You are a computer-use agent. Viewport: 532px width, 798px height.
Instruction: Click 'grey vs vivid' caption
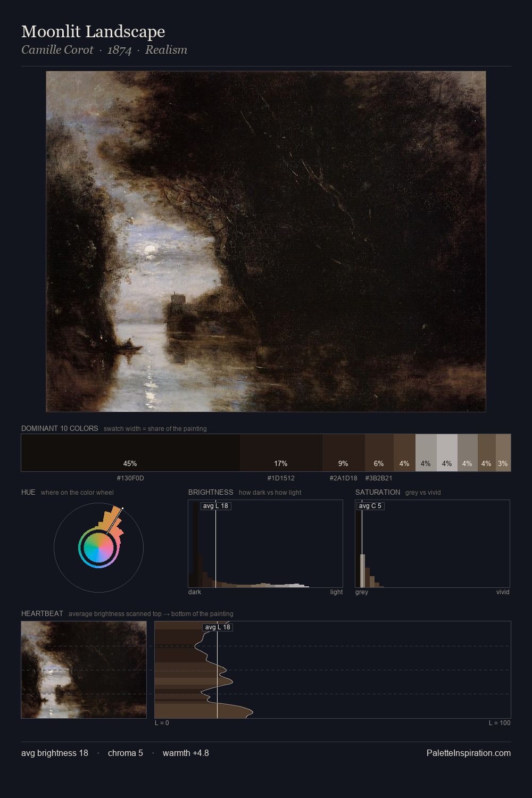(x=423, y=493)
